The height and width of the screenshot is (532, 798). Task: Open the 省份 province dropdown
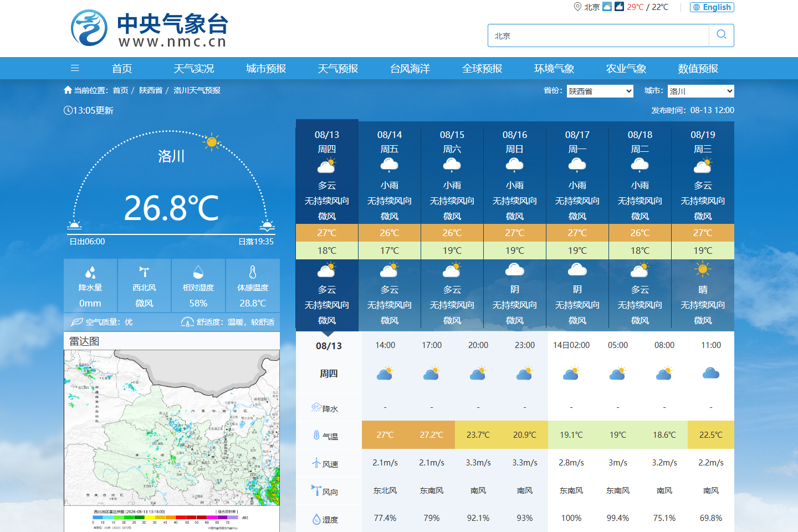(x=600, y=91)
